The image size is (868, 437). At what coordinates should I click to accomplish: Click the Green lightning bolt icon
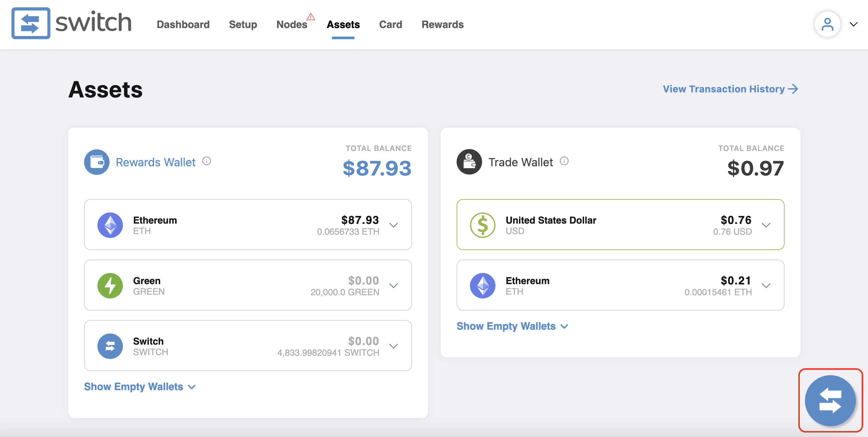[x=110, y=286]
